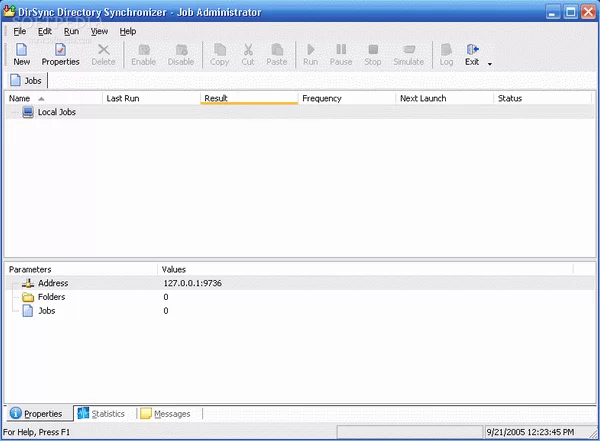Screen dimensions: 600x441
Task: Click the Stop toolbar icon
Action: (372, 54)
